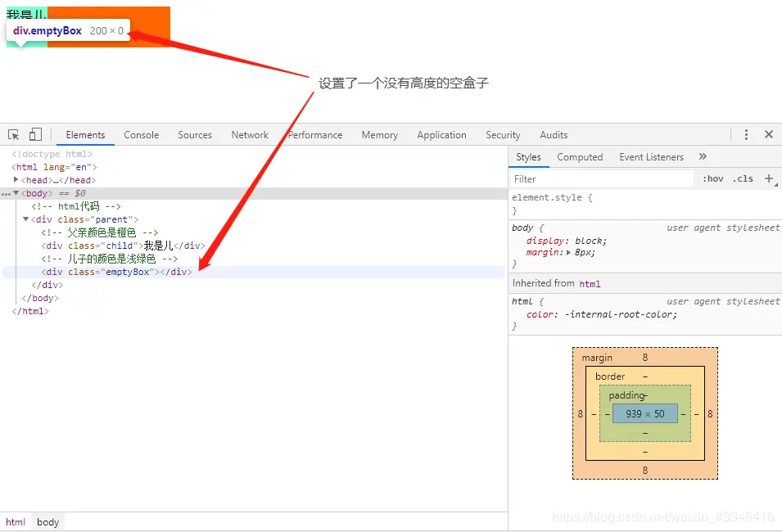Open the Application tab

click(x=441, y=134)
